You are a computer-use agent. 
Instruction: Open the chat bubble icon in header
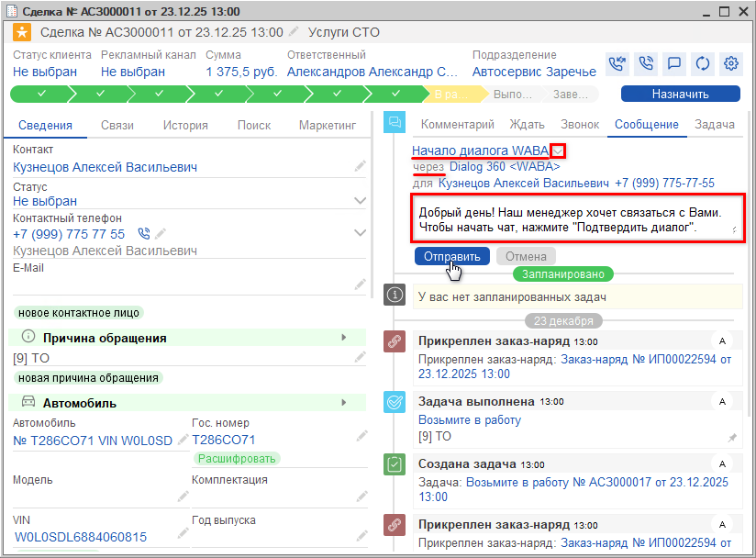(674, 63)
